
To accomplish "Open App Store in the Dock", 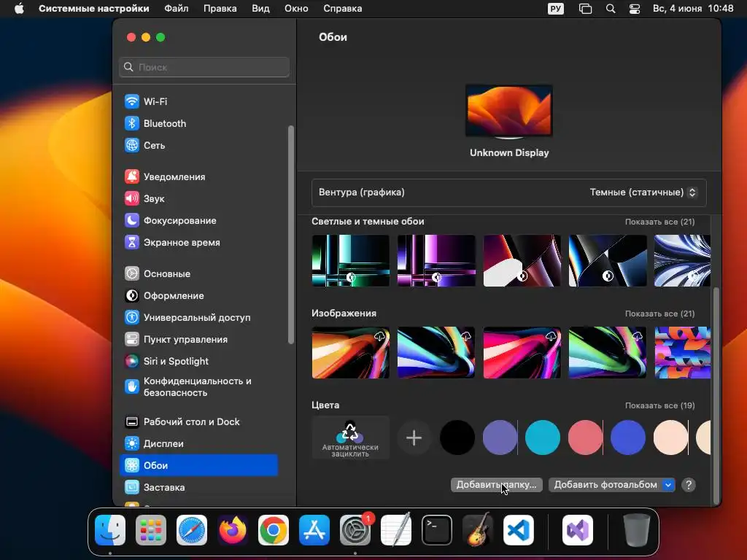I will [x=314, y=530].
